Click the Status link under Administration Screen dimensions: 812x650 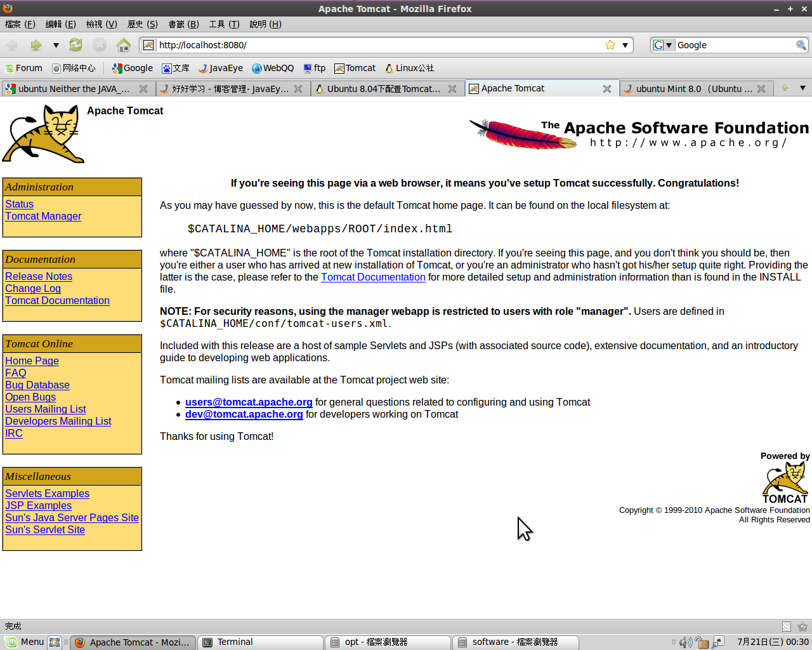[19, 204]
